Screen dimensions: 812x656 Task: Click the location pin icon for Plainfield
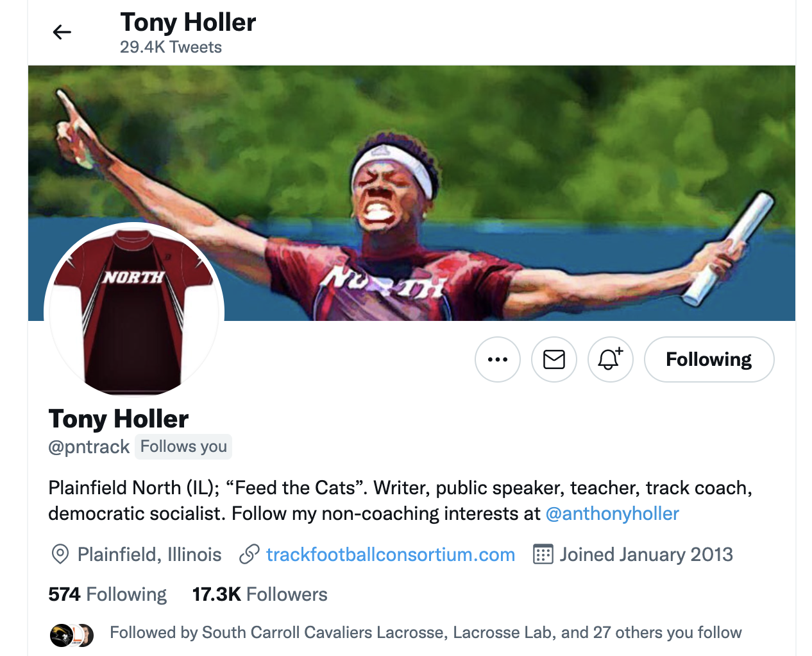(60, 555)
